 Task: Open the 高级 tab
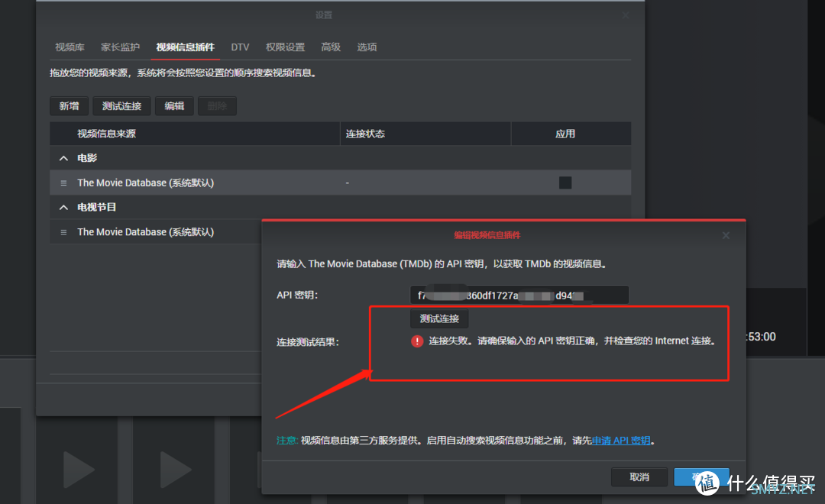point(331,47)
